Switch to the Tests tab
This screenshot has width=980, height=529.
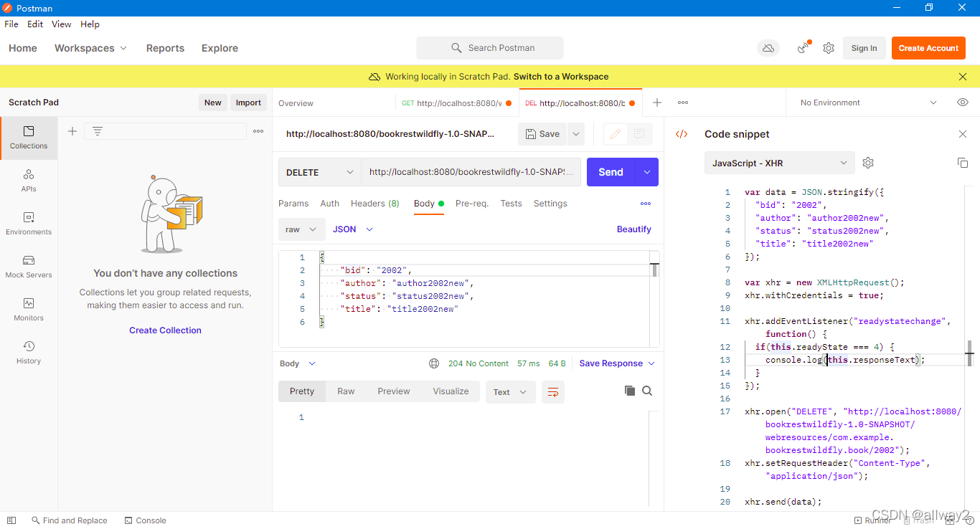[x=511, y=204]
